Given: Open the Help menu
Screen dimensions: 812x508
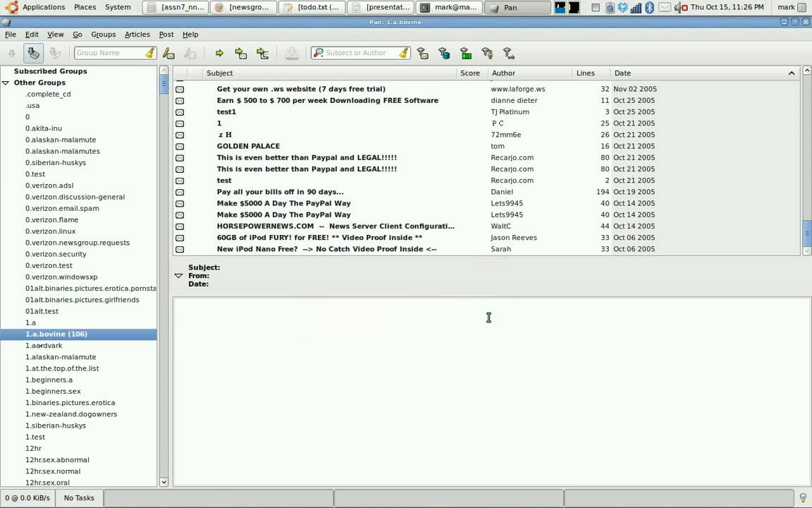Looking at the screenshot, I should [x=190, y=34].
